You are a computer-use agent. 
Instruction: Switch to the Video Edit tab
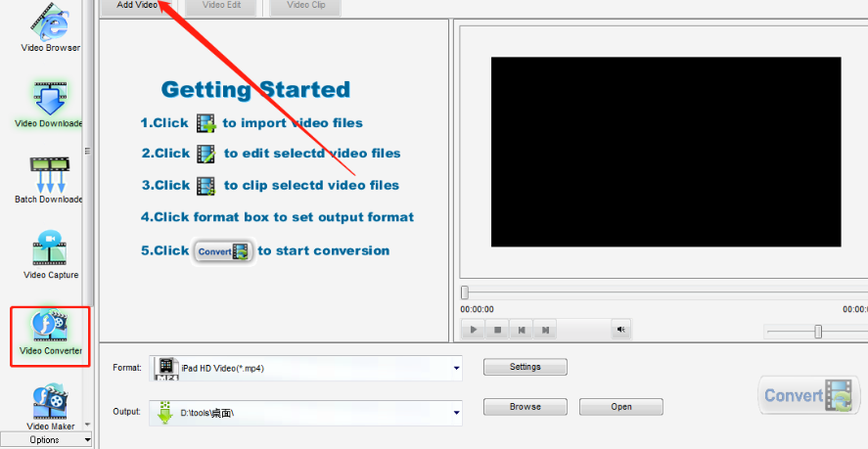click(221, 6)
